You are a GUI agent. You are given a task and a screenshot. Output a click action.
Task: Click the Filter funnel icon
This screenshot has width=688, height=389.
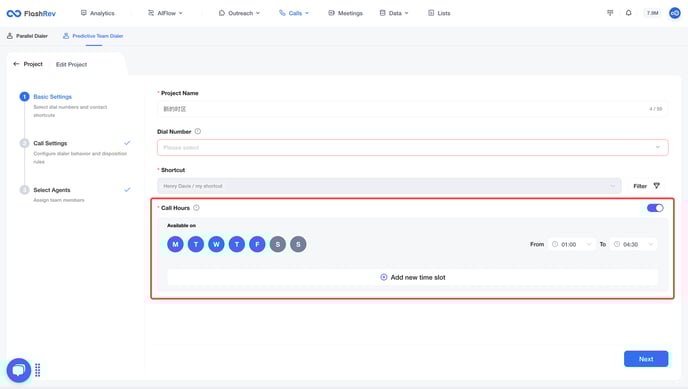[x=656, y=186]
